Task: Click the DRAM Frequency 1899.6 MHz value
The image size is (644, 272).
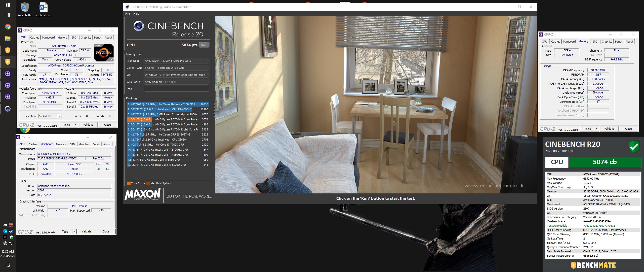Action: (598, 70)
